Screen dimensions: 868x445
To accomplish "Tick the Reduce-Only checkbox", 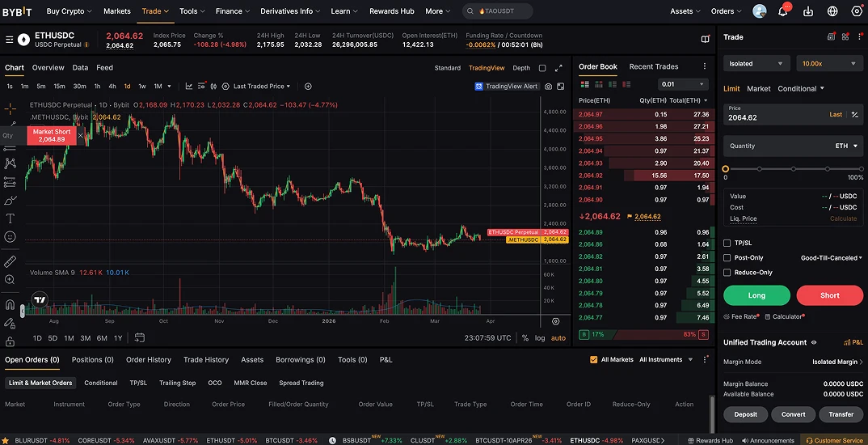I will [727, 273].
